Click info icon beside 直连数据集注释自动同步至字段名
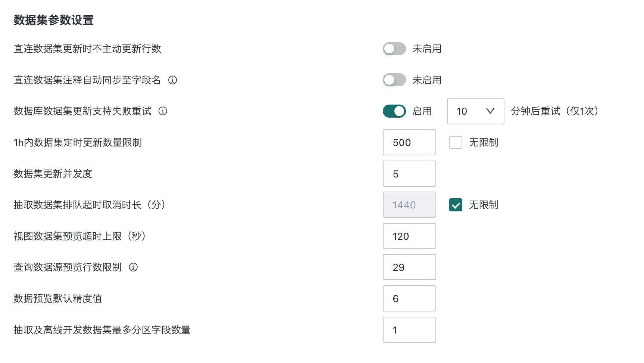 [x=172, y=80]
